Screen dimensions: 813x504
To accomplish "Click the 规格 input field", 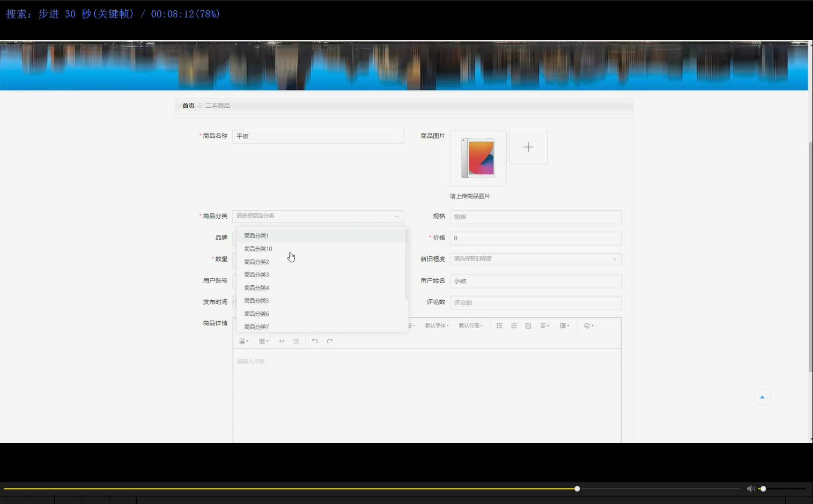I will click(x=535, y=217).
